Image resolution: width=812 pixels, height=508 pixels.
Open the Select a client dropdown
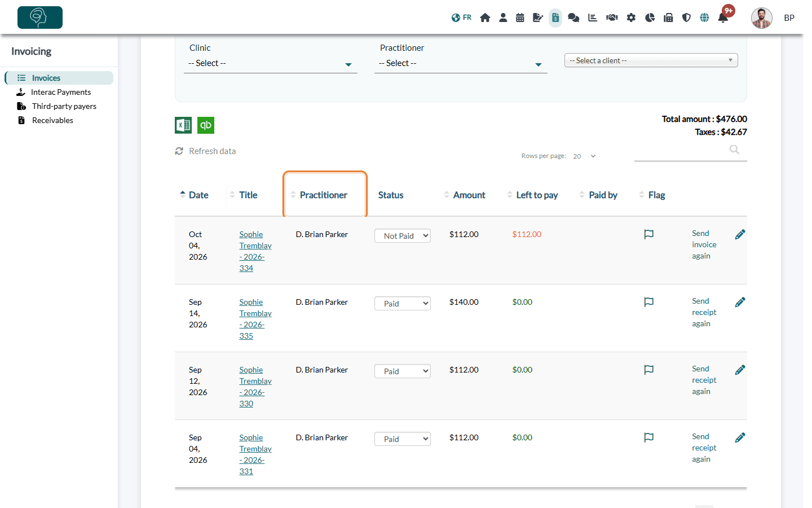coord(651,60)
